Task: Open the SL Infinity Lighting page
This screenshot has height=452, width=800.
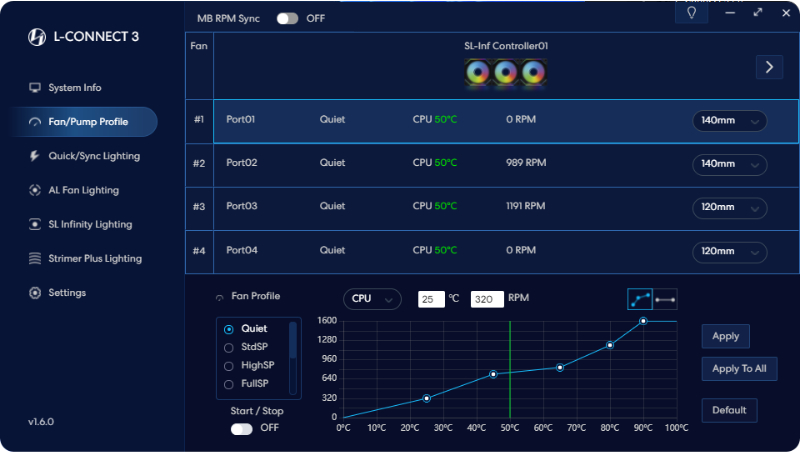Action: coord(89,225)
